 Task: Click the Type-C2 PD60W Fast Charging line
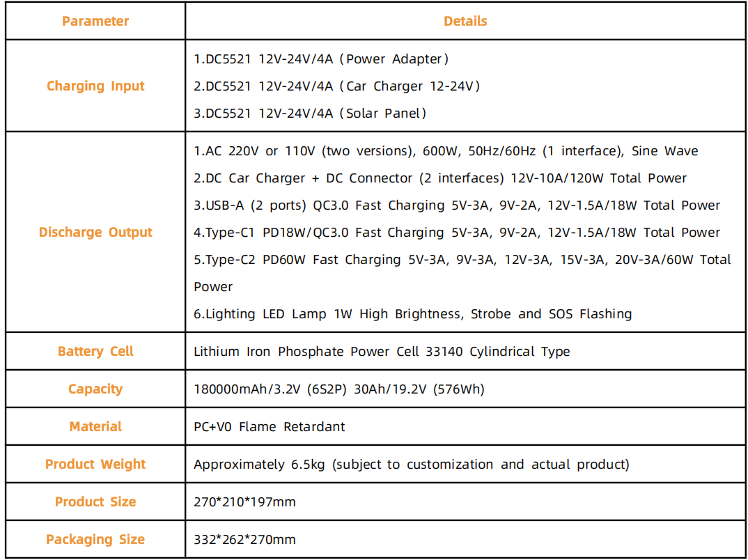coord(462,260)
